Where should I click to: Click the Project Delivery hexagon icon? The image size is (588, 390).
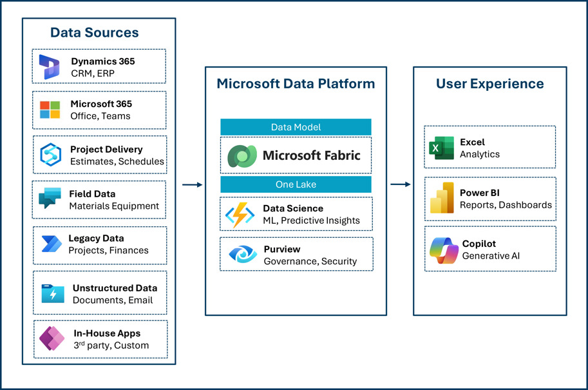[x=50, y=155]
